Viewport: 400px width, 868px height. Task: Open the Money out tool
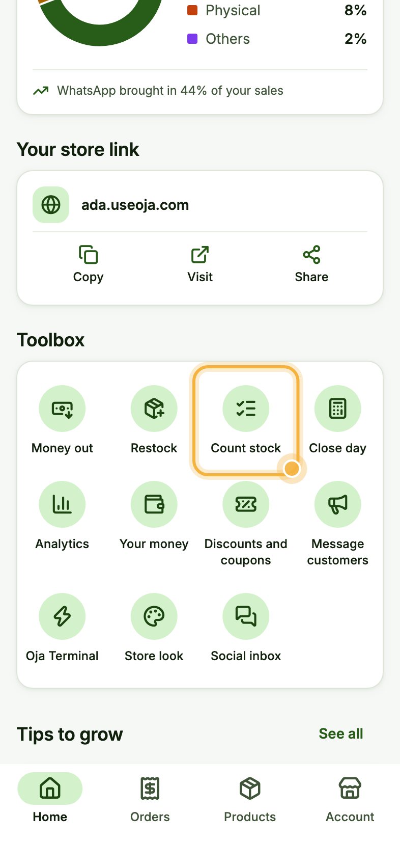pyautogui.click(x=62, y=420)
